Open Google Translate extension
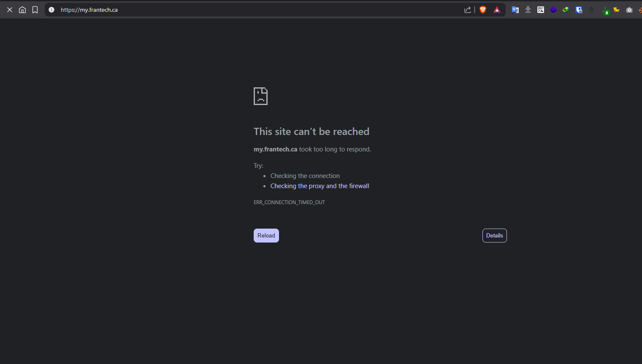The image size is (642, 364). point(515,10)
